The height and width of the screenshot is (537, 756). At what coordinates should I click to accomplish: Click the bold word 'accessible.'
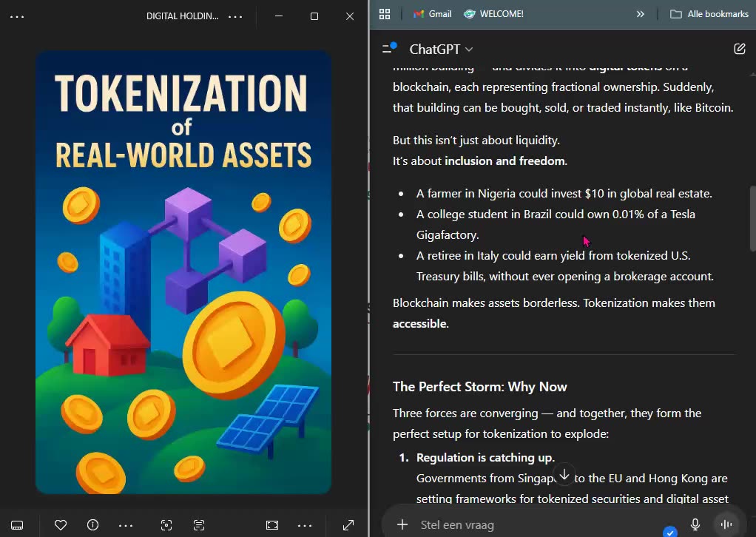point(420,323)
